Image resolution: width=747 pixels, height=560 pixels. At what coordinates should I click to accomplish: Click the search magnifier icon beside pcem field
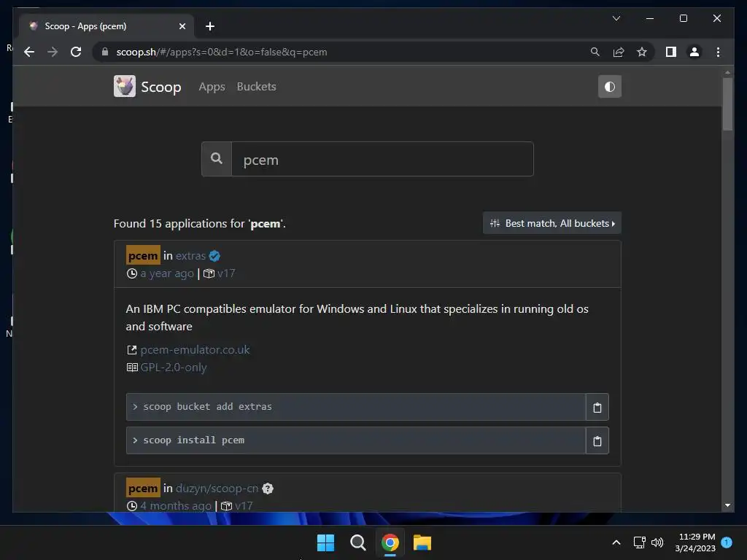coord(217,159)
